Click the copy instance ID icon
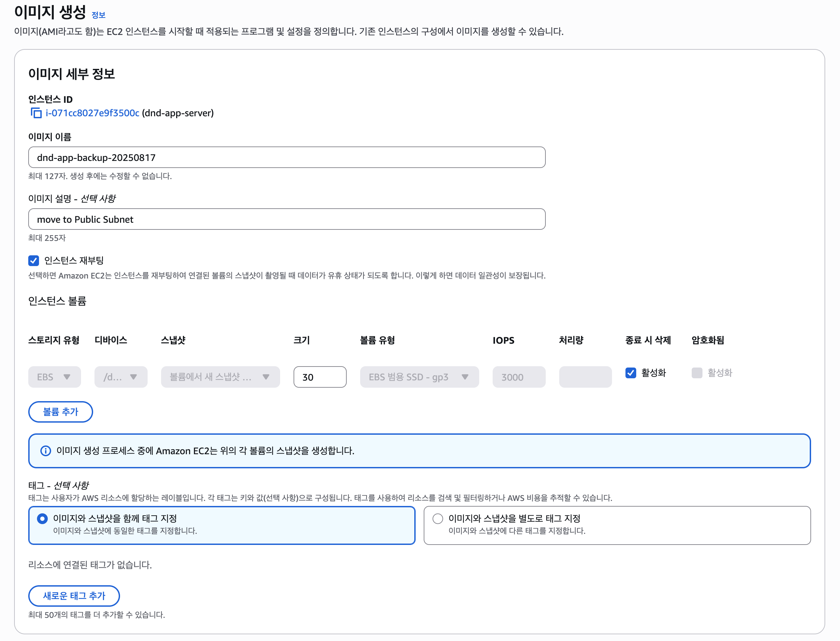 [36, 113]
